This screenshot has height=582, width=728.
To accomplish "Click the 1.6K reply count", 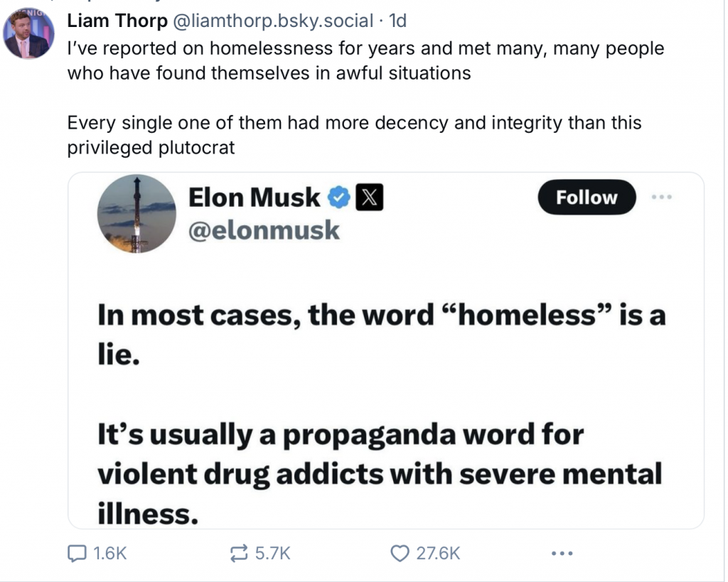I will (x=110, y=553).
